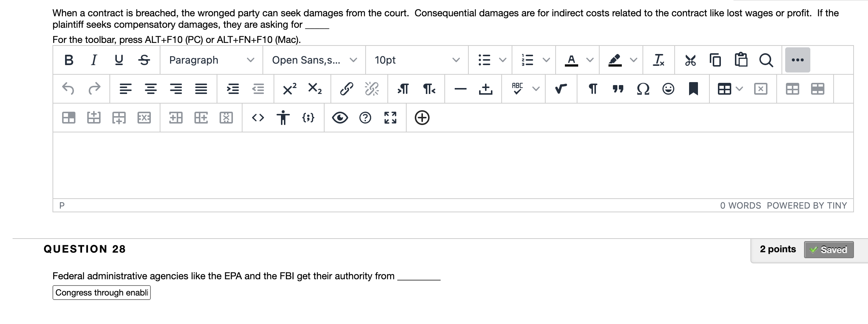
Task: Open the Paragraph format dropdown
Action: [x=211, y=60]
